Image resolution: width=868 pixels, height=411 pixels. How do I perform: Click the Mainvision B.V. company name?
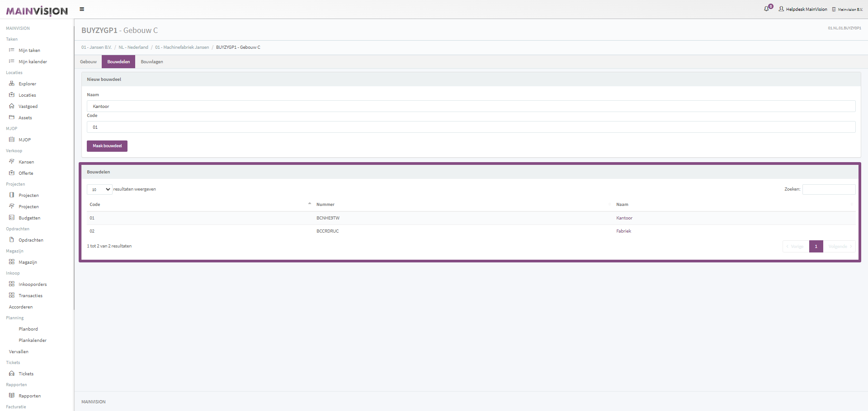click(850, 9)
